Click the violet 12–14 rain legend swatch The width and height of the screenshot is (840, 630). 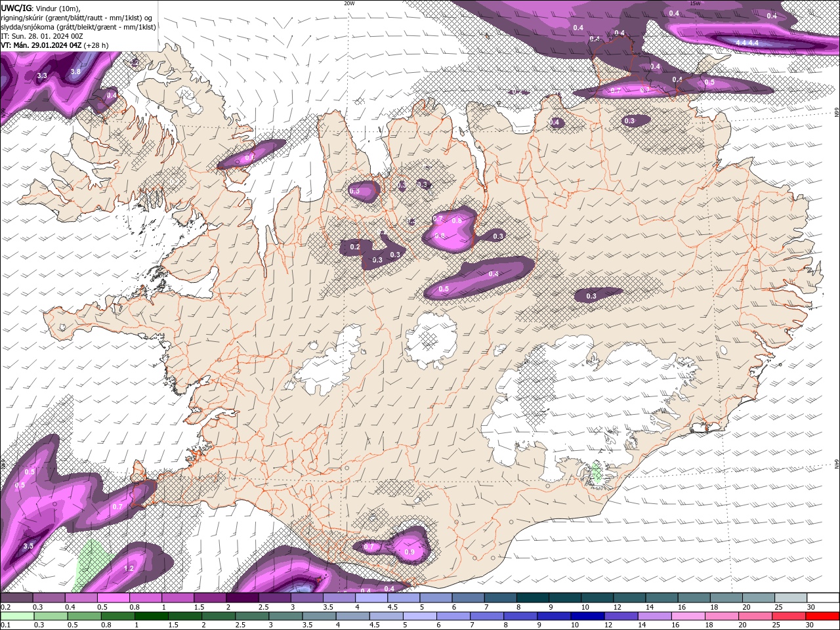tap(621, 616)
